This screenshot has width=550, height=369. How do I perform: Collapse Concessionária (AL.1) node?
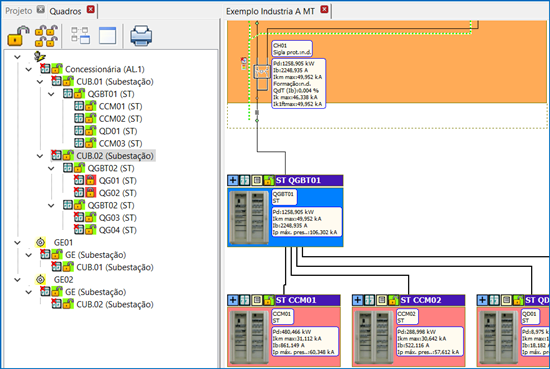(x=29, y=69)
